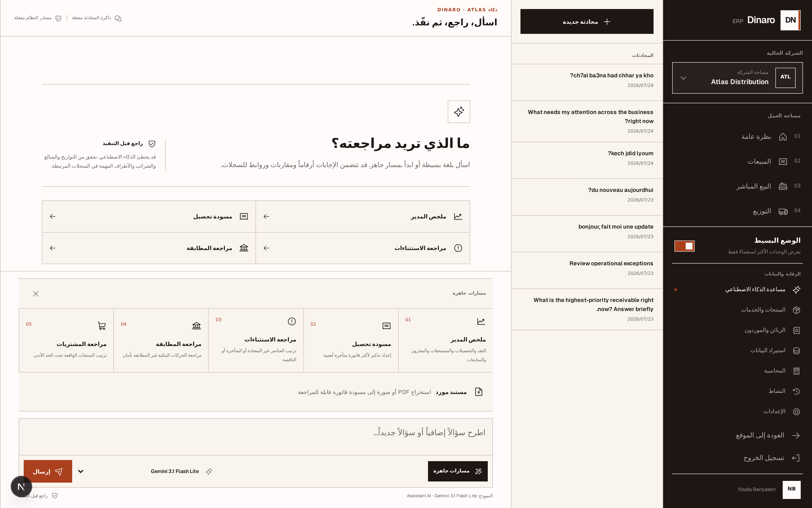Open the المبيعات sales icon
This screenshot has height=508, width=812.
click(783, 162)
